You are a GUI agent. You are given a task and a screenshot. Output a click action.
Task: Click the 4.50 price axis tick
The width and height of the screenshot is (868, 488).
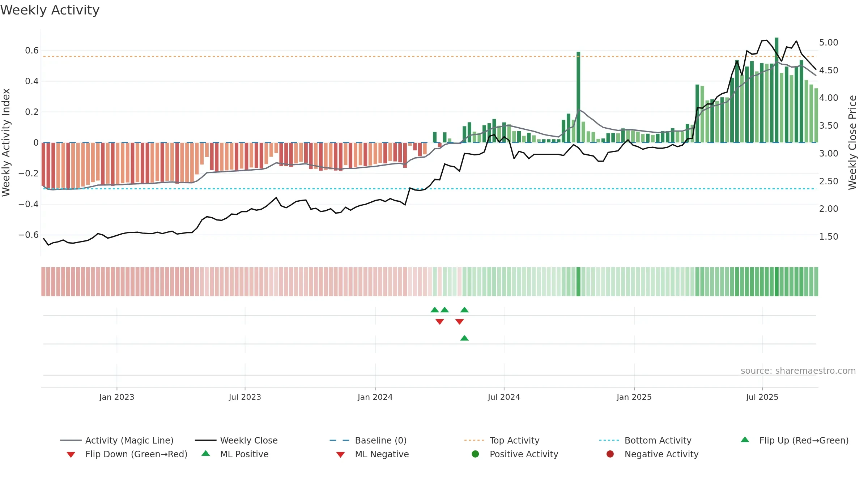click(x=829, y=70)
